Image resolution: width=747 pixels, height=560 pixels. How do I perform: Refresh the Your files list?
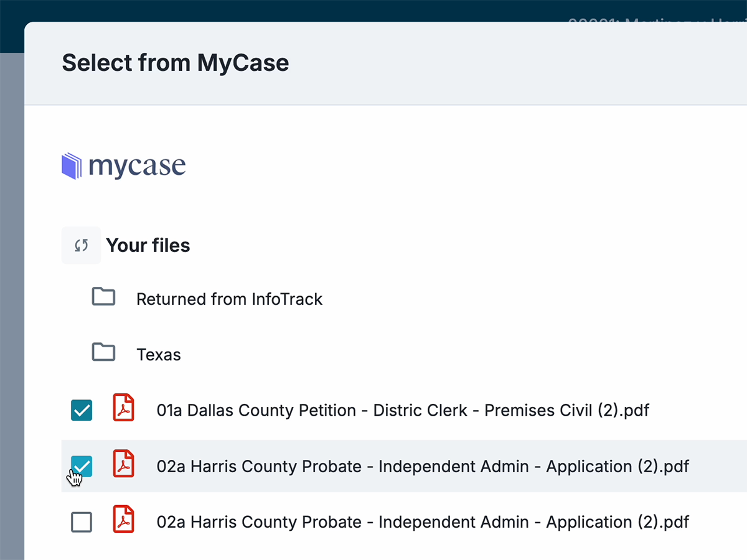coord(81,245)
